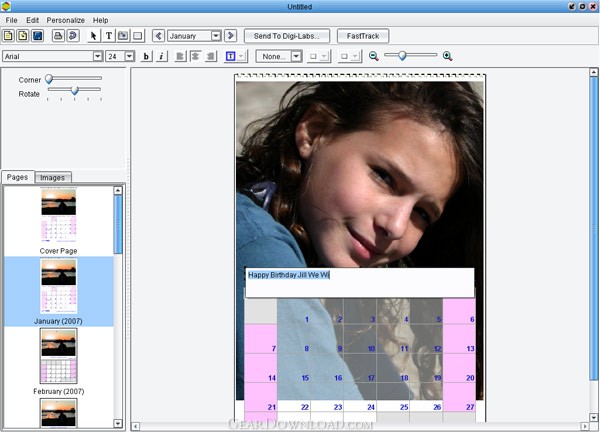
Task: Go to the next month arrow
Action: [x=230, y=36]
